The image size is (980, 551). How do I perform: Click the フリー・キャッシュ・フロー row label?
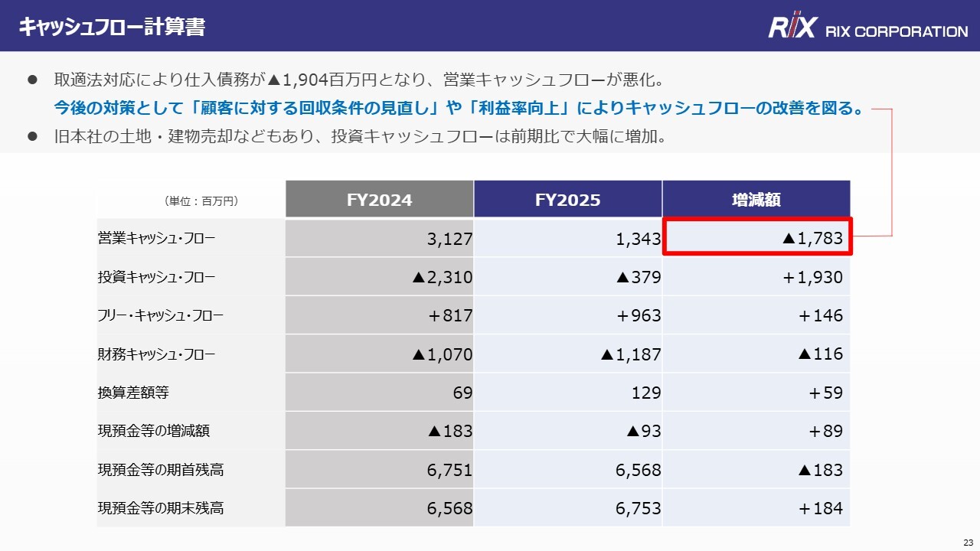tap(161, 315)
